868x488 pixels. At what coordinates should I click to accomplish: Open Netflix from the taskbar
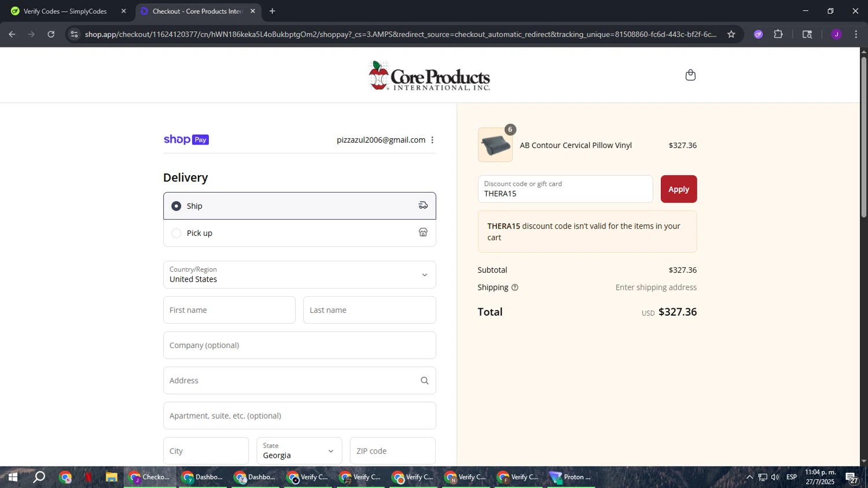(x=89, y=477)
